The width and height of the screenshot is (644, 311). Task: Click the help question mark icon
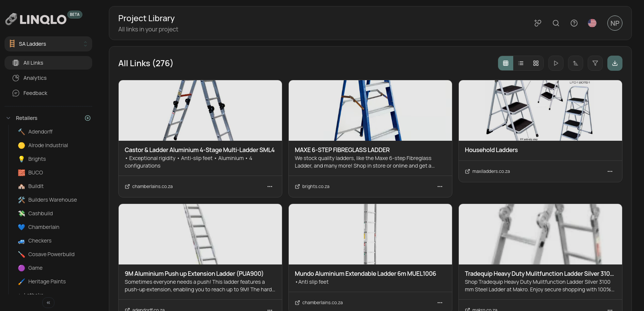[x=574, y=23]
